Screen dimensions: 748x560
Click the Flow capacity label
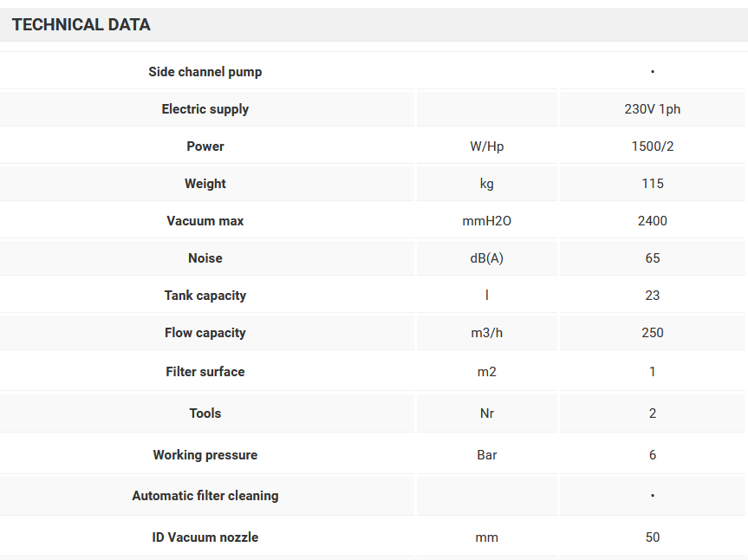point(205,333)
